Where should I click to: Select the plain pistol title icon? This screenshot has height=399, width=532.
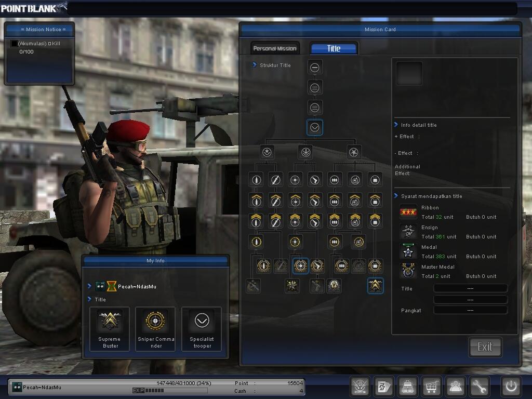(x=315, y=180)
